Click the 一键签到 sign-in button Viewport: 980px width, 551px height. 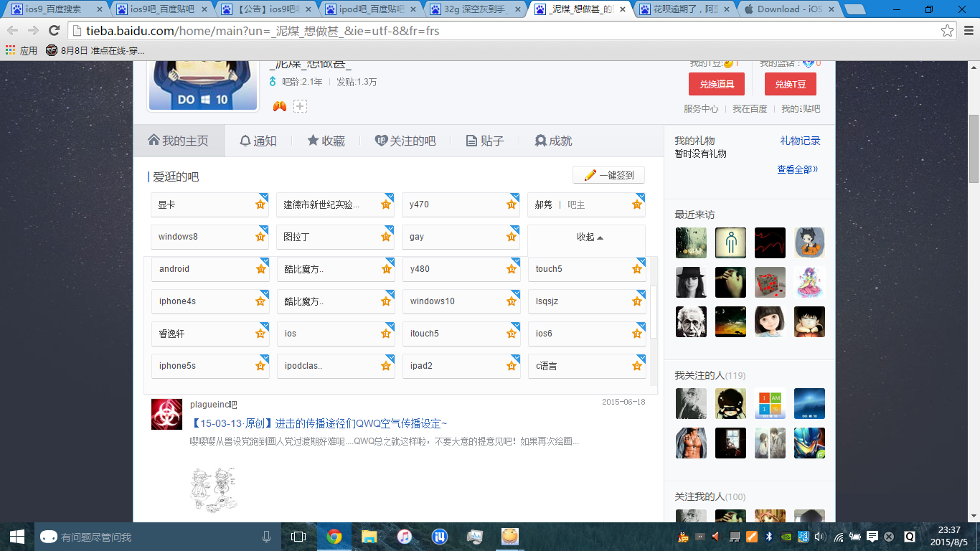[608, 175]
